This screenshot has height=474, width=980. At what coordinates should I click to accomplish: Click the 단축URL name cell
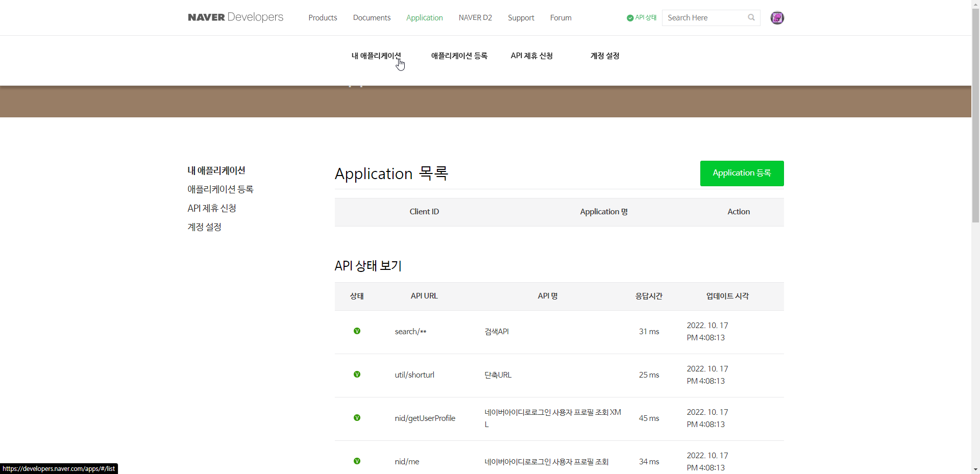point(498,375)
